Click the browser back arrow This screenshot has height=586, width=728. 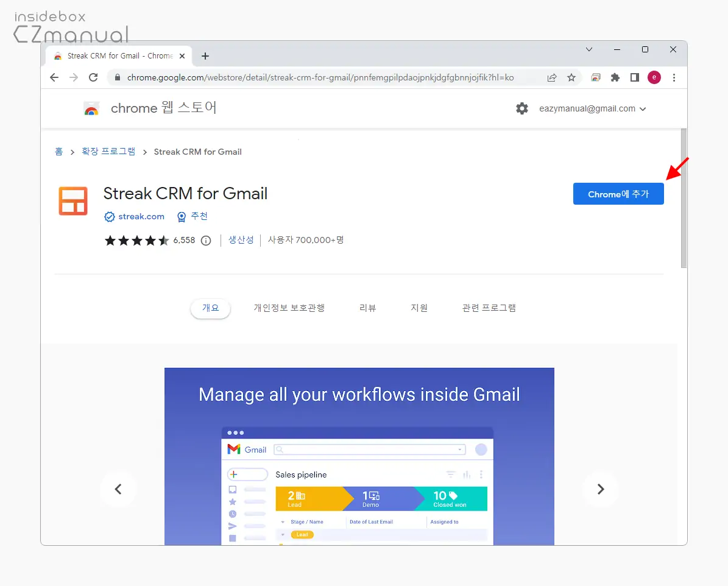[54, 77]
